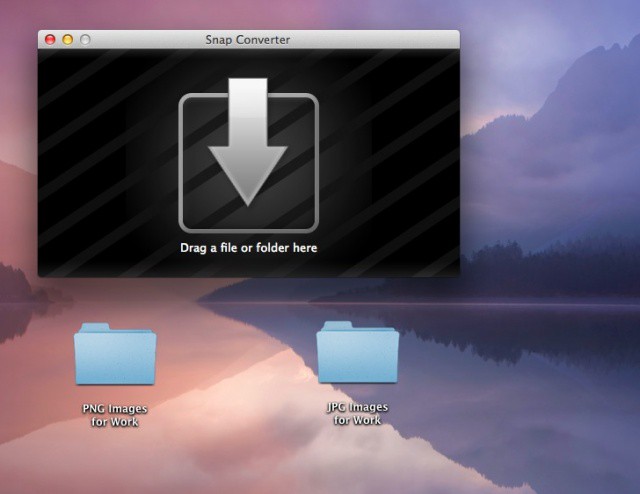The height and width of the screenshot is (494, 640).
Task: Click the greyed-out zoom button in title bar
Action: click(85, 40)
